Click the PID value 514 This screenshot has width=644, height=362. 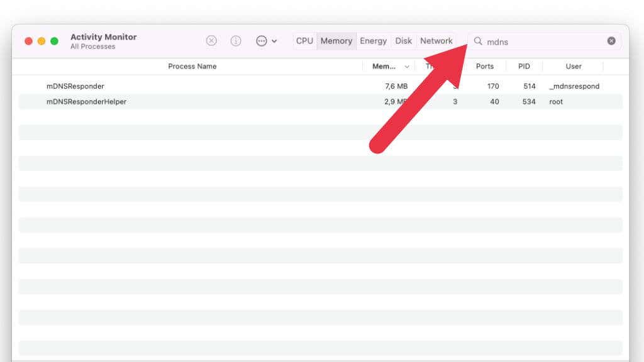(530, 86)
